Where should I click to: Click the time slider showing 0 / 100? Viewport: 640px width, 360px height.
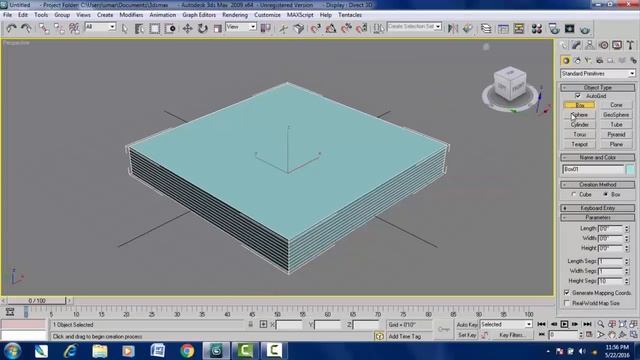pos(37,300)
